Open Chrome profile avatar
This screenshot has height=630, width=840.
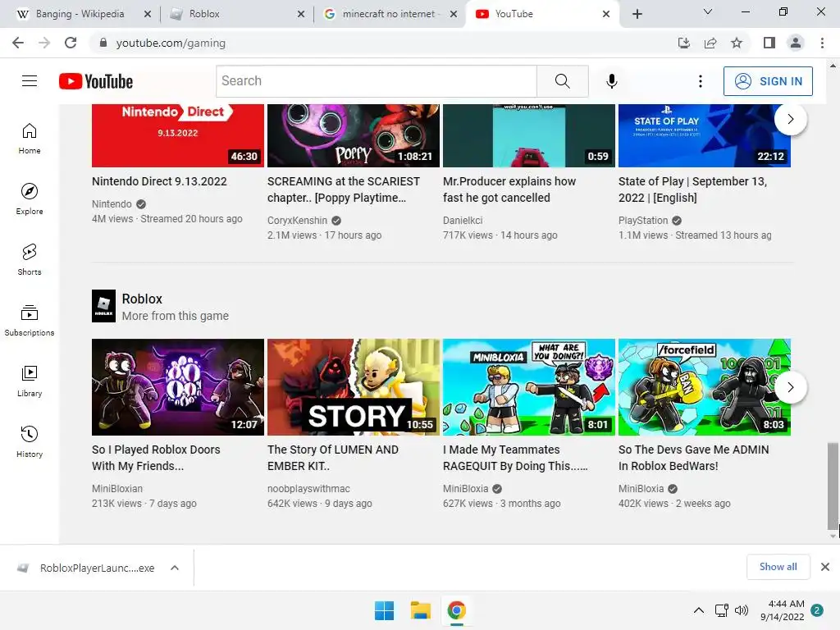796,43
